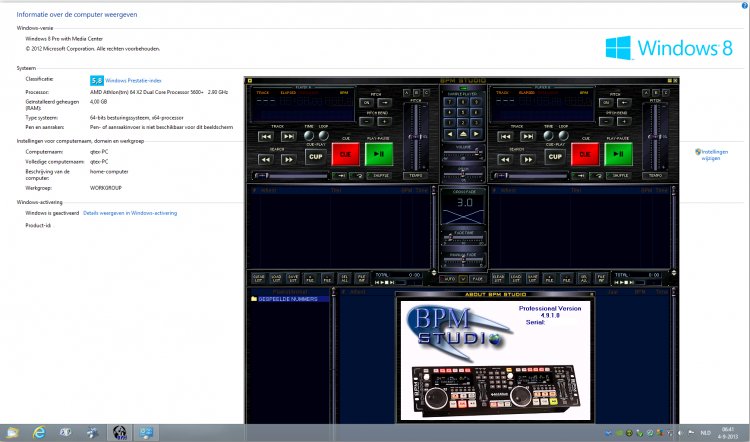Skip to previous track on Player B
The image size is (750, 442).
(x=505, y=136)
